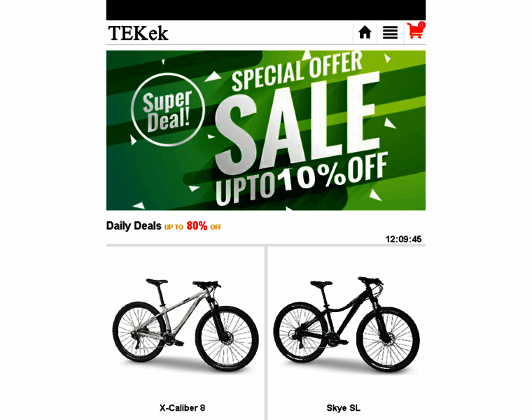The width and height of the screenshot is (532, 420).
Task: Click the cart item count badge
Action: click(x=421, y=24)
